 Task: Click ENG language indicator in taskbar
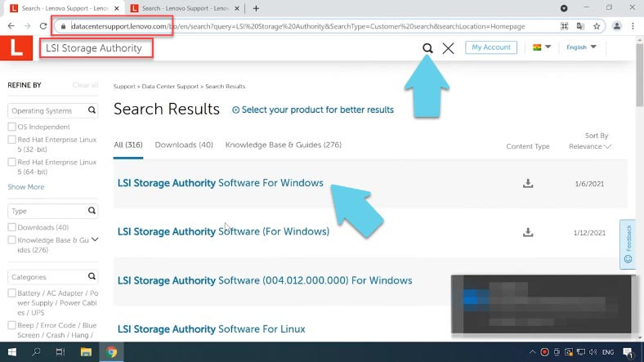point(608,352)
